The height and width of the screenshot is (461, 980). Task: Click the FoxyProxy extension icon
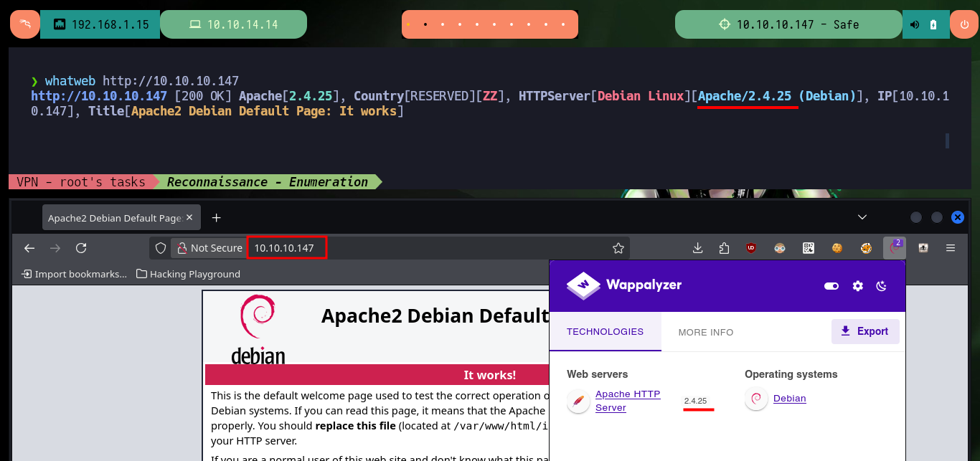[x=866, y=248]
